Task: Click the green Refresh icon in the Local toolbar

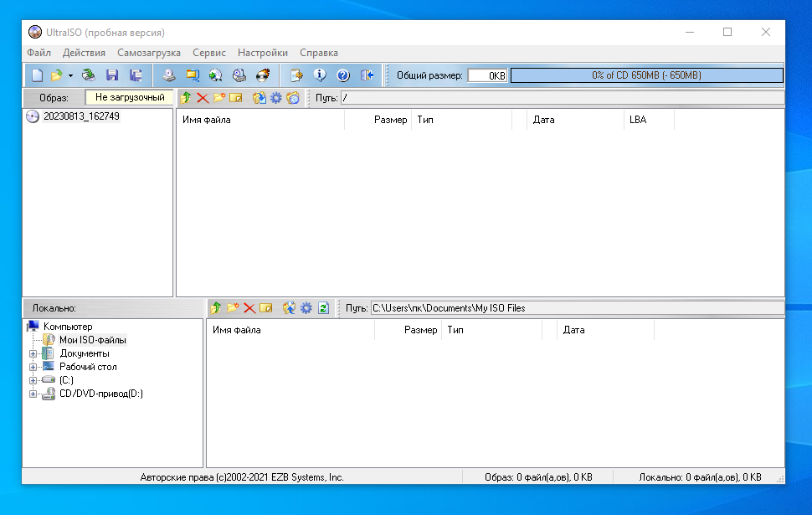Action: coord(323,308)
